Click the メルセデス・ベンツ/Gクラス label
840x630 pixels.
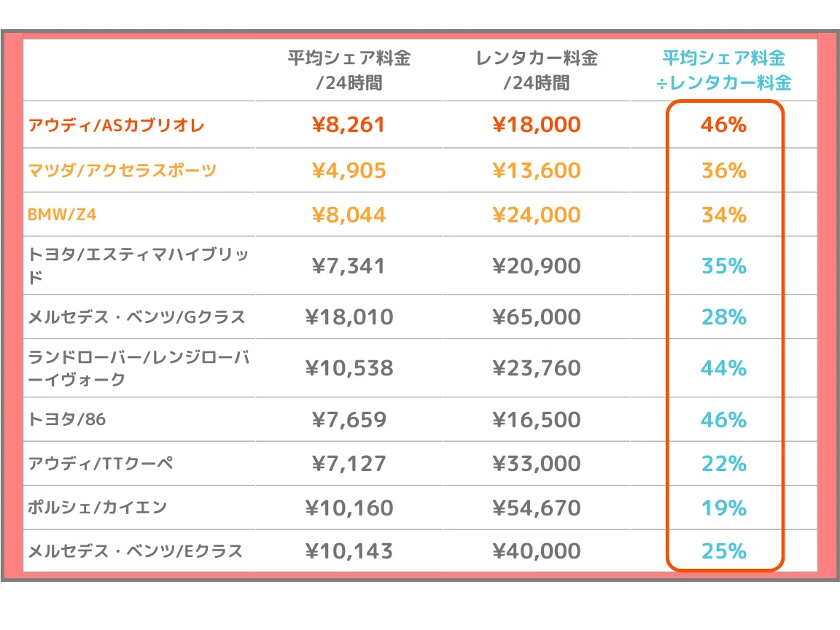pyautogui.click(x=136, y=316)
